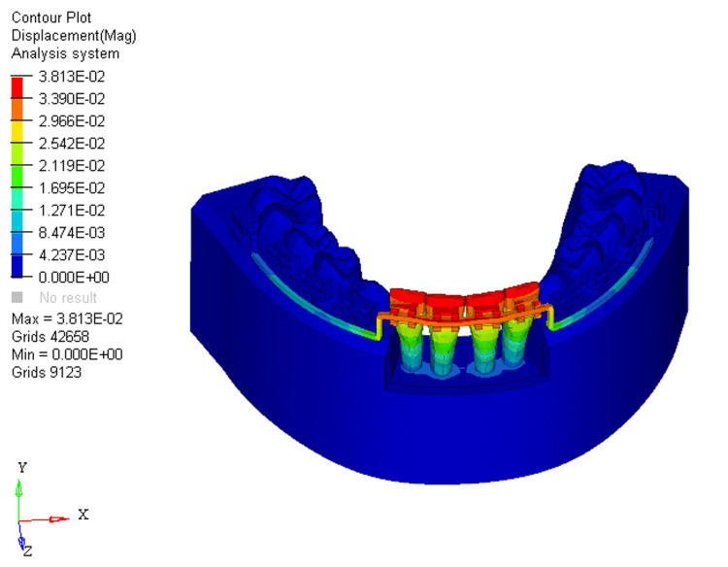Click the Min = 0.000E+00 readout

(67, 354)
